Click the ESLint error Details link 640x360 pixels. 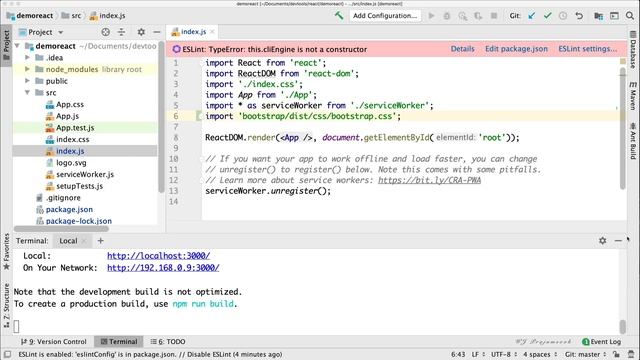point(462,49)
